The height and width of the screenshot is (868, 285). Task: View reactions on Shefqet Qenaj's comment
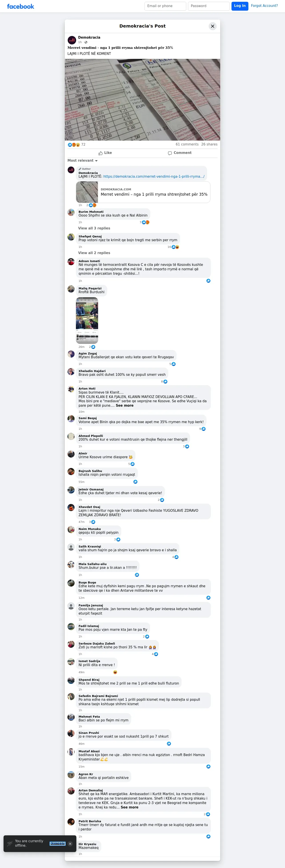(x=173, y=247)
